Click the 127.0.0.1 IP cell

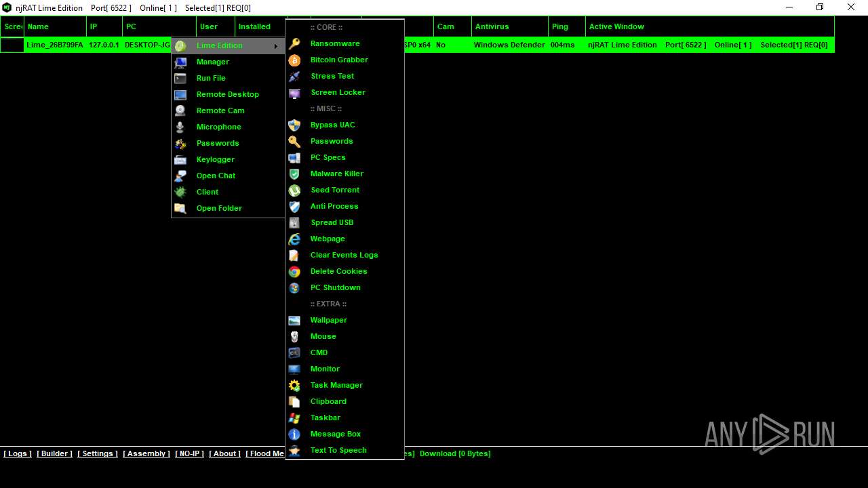(x=104, y=45)
